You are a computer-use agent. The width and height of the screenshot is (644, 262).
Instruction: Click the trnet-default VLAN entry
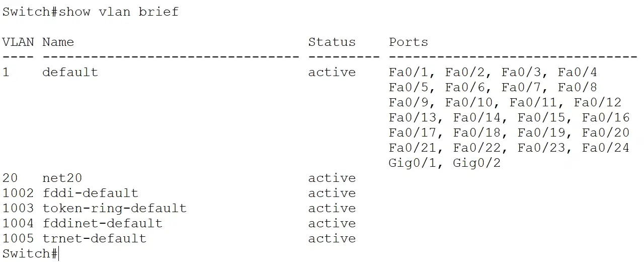pos(94,238)
